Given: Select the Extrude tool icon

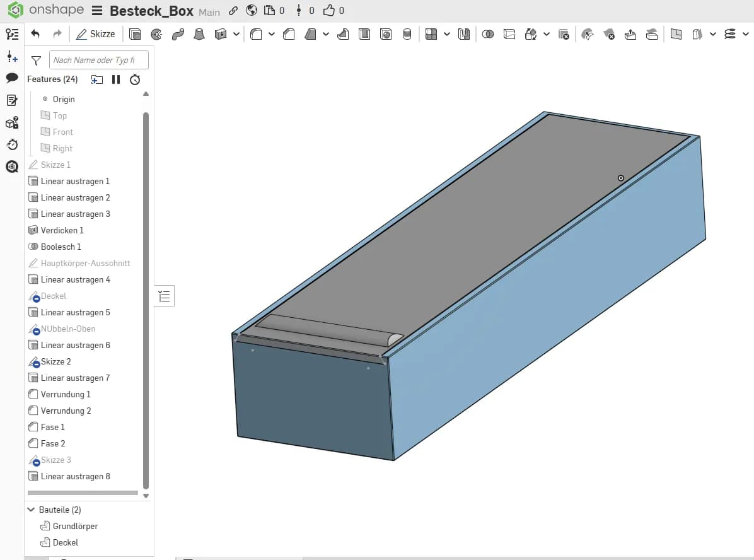Looking at the screenshot, I should 135,34.
